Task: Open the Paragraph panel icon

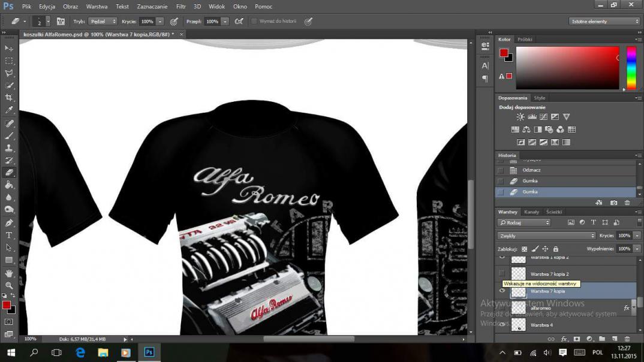Action: tap(485, 79)
